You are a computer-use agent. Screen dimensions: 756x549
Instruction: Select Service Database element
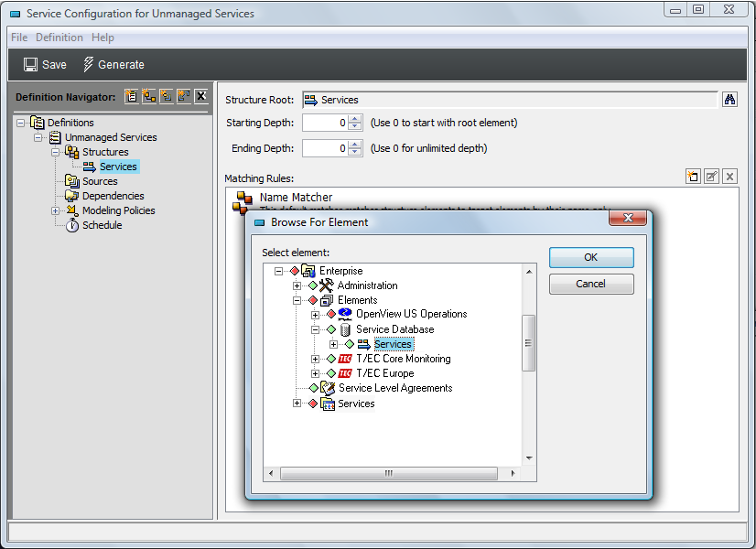click(x=395, y=329)
